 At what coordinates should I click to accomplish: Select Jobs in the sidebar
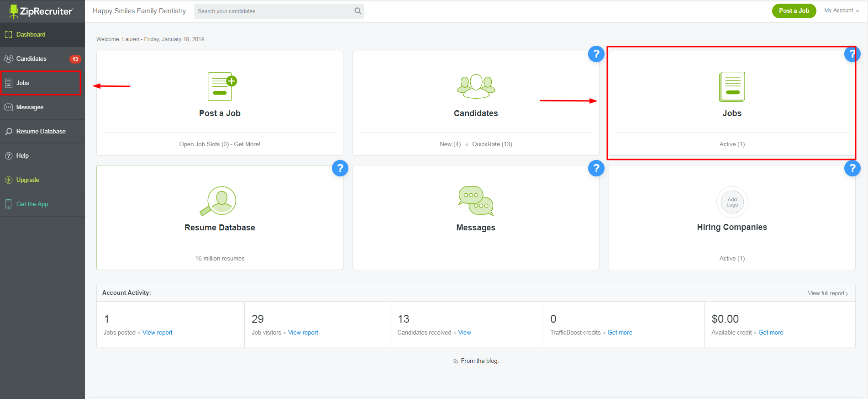(x=23, y=83)
